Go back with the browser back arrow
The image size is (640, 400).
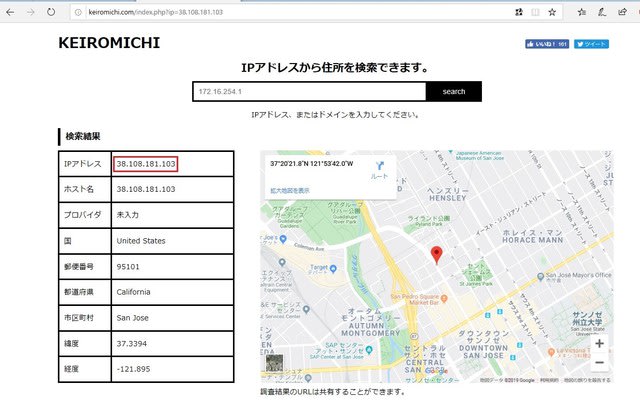(10, 12)
